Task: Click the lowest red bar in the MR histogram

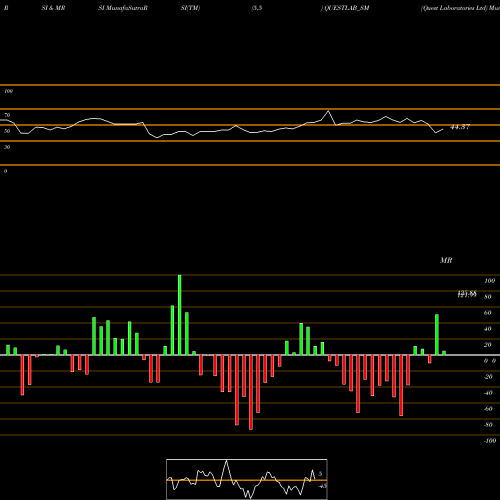Action: (251, 392)
